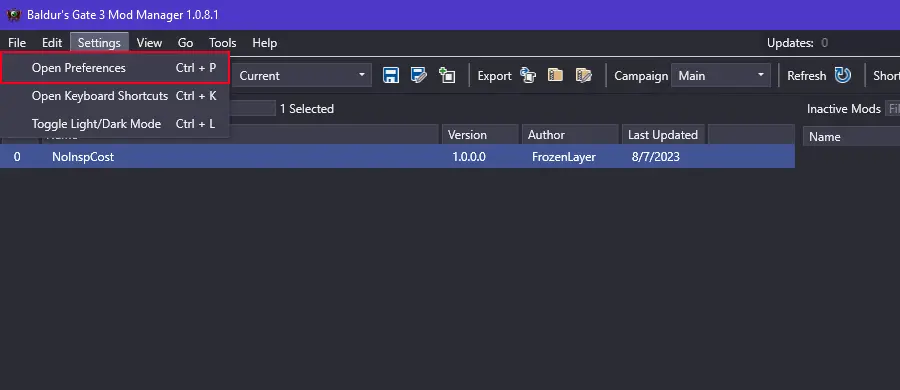This screenshot has height=390, width=900.
Task: Click Name header in Inactive Mods
Action: click(851, 137)
